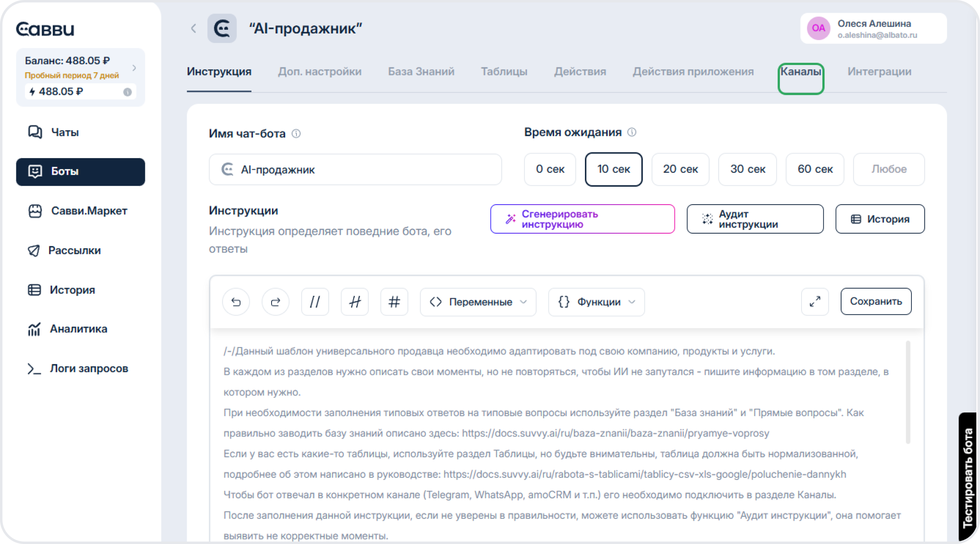Click info icon beside Время ожидания
The height and width of the screenshot is (544, 980).
pyautogui.click(x=632, y=132)
